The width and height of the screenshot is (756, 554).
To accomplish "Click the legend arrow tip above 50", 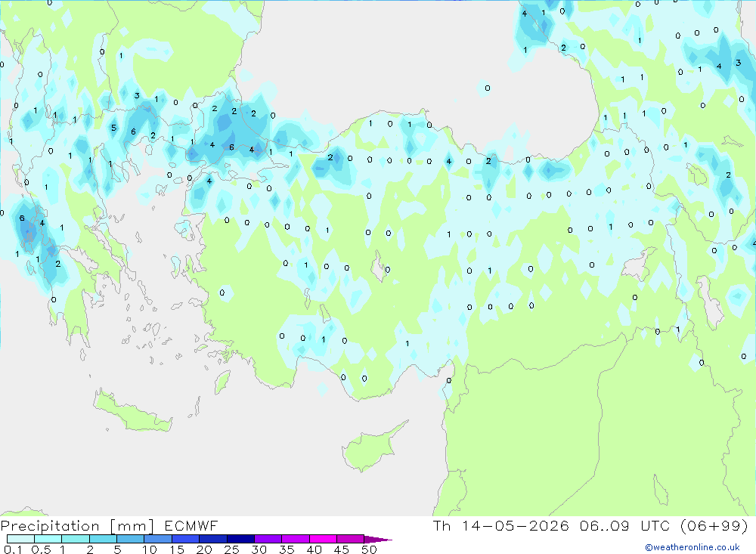I will [x=377, y=540].
